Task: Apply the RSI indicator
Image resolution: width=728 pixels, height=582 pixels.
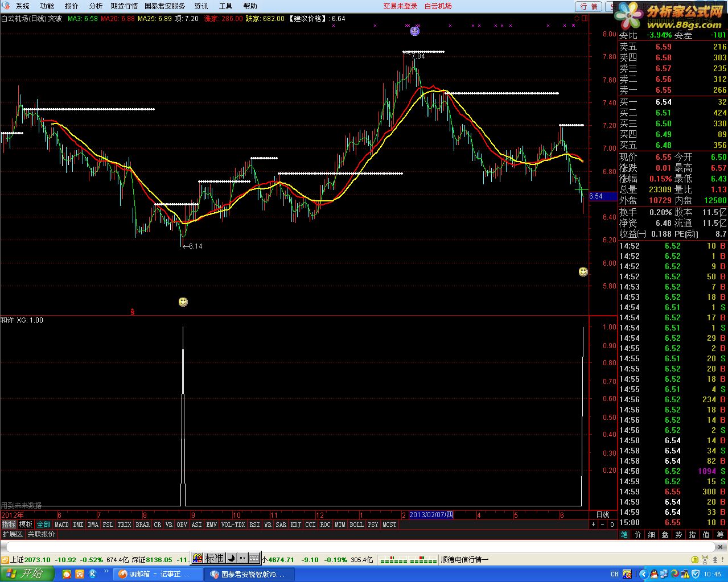Action: point(254,525)
